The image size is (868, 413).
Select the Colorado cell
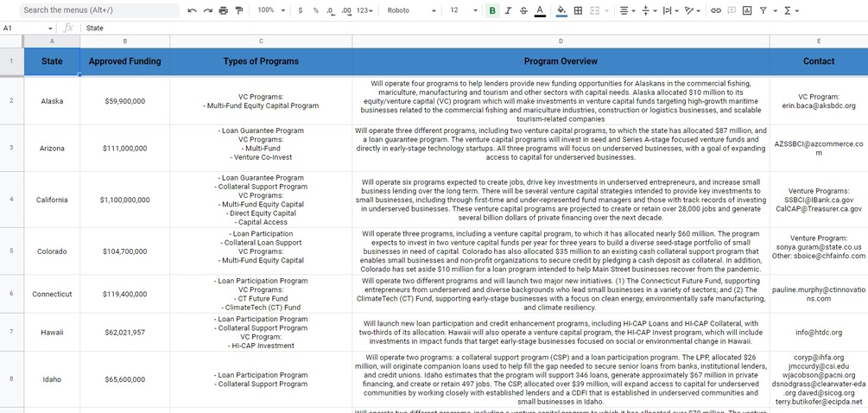[52, 251]
